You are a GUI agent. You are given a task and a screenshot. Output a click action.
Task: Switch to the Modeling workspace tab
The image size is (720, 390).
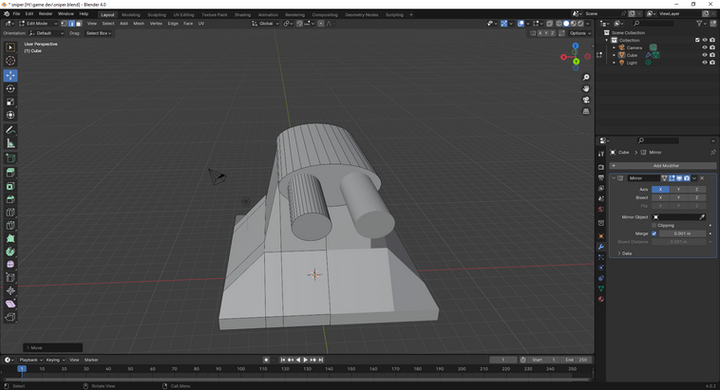[x=131, y=15]
